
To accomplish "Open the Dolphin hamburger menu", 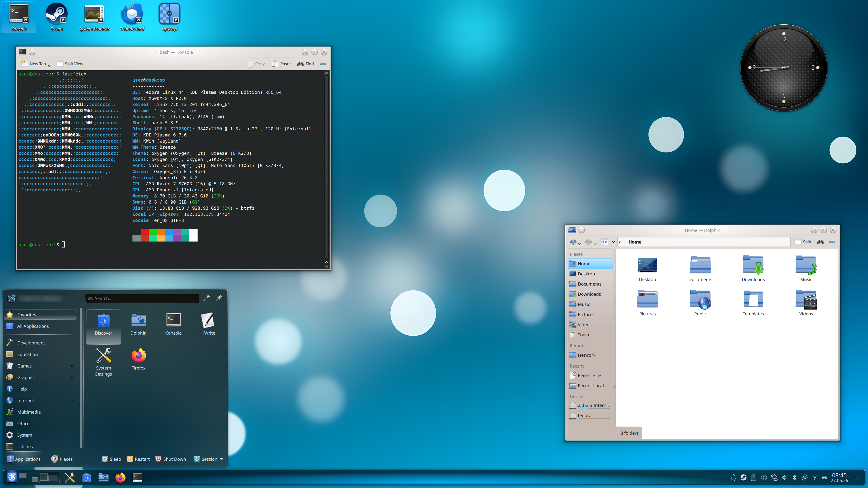I will 832,242.
